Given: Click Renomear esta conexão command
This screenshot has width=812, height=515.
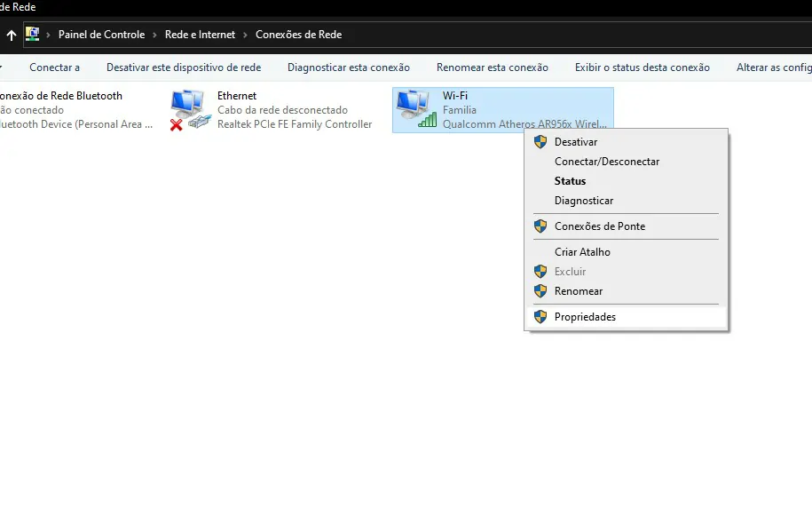Looking at the screenshot, I should [492, 67].
